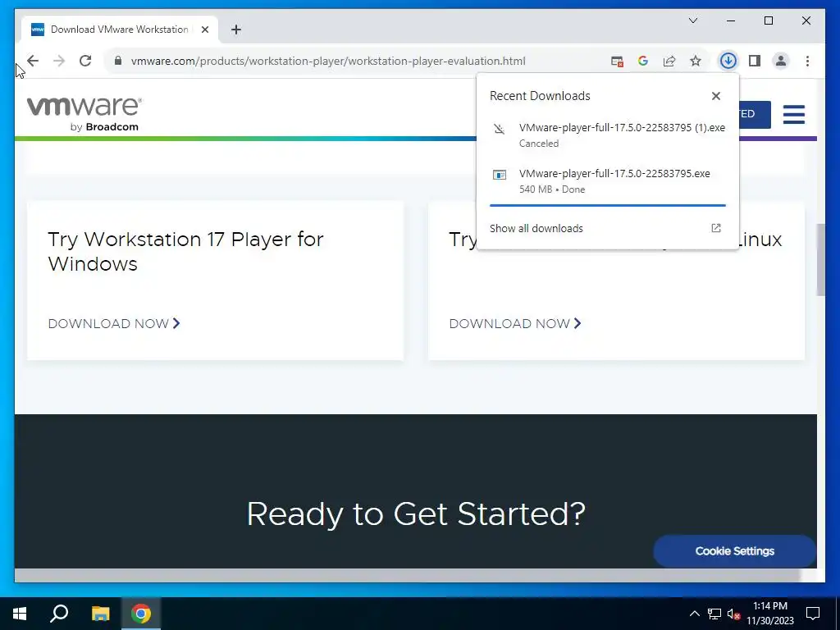The width and height of the screenshot is (840, 630).
Task: Click the taskbar clock showing 1:14 PM
Action: coord(769,614)
